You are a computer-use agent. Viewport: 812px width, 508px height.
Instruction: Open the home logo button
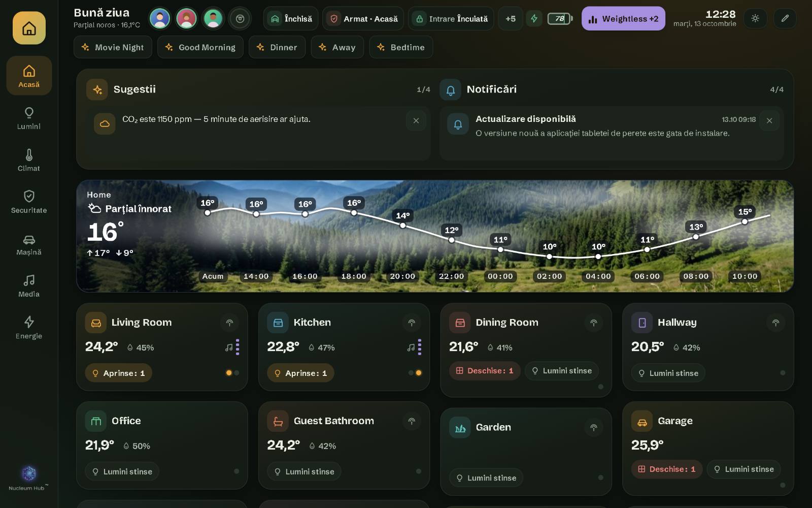(29, 28)
